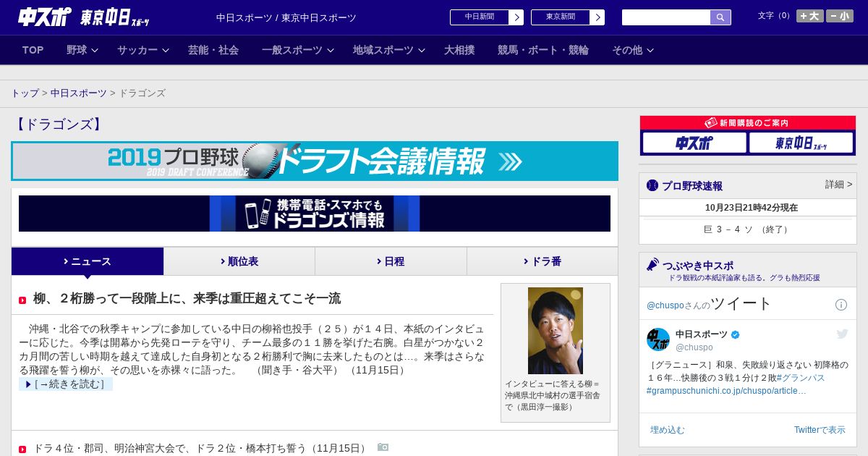Open the その他 menu
This screenshot has height=456, width=868.
(x=627, y=50)
